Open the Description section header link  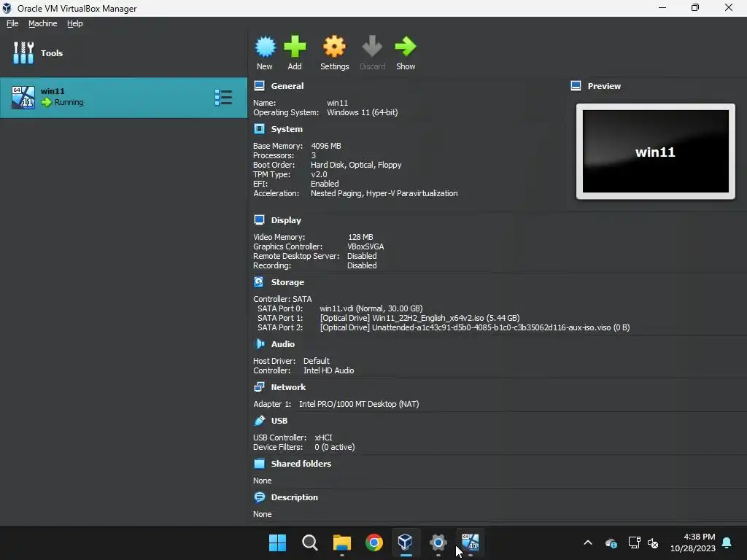click(295, 497)
